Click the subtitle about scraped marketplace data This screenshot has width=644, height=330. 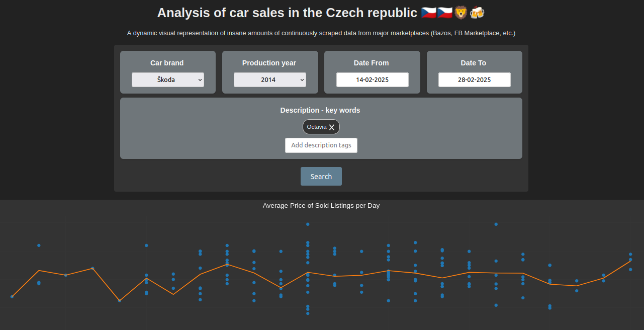(321, 33)
